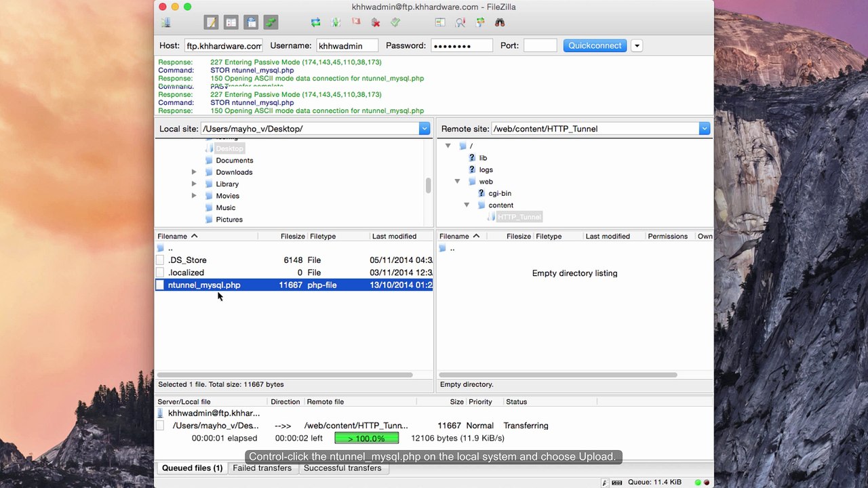Image resolution: width=868 pixels, height=488 pixels.
Task: Toggle the transfer queue display
Action: point(271,22)
